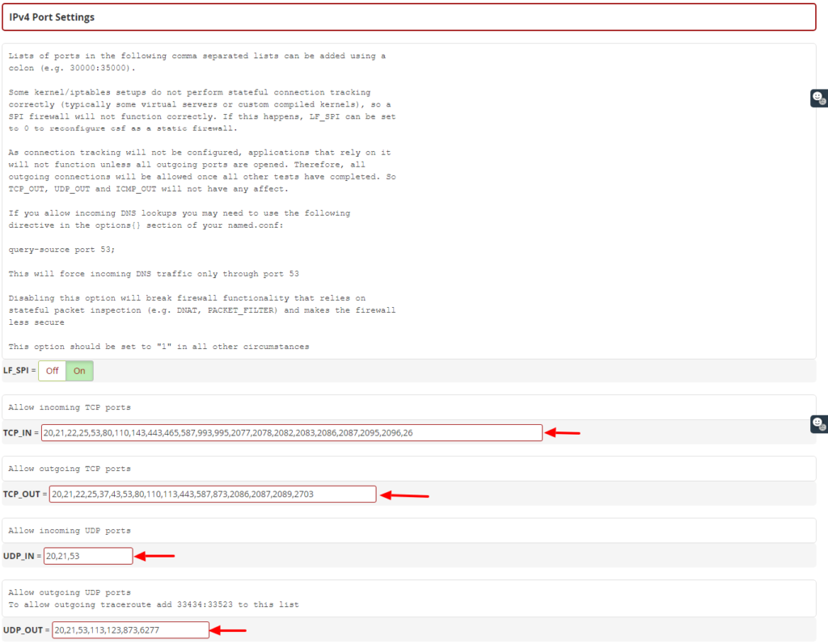This screenshot has height=644, width=828.
Task: Click the IPv4 Port Settings section header
Action: point(52,17)
